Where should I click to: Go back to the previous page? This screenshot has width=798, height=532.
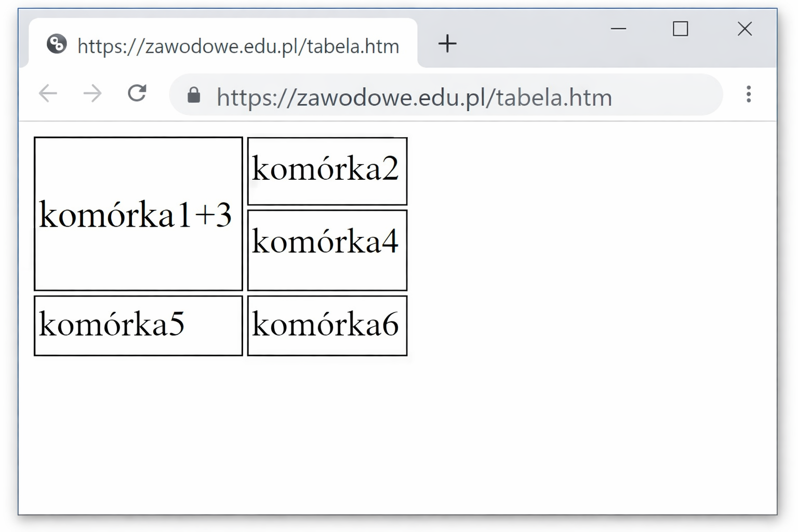(x=48, y=94)
